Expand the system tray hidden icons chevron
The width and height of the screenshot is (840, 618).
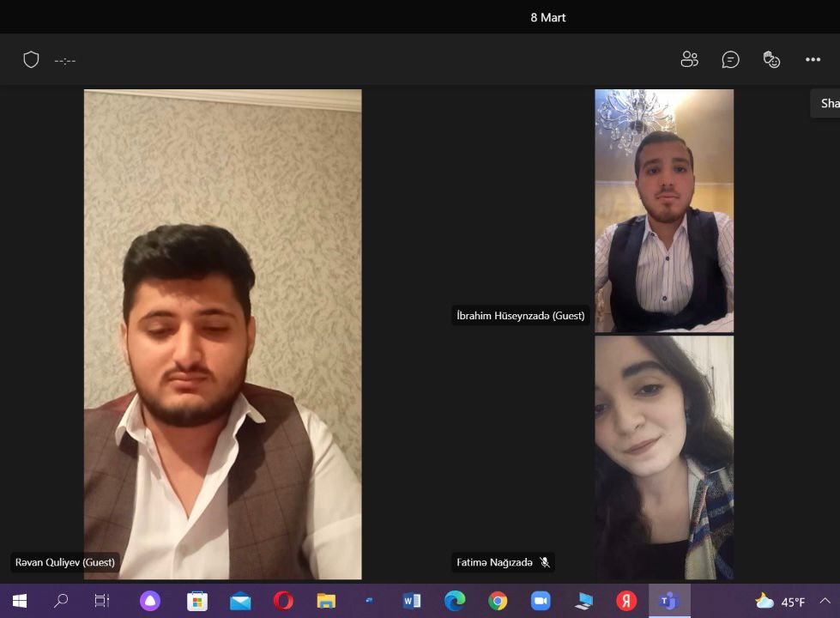tap(825, 601)
